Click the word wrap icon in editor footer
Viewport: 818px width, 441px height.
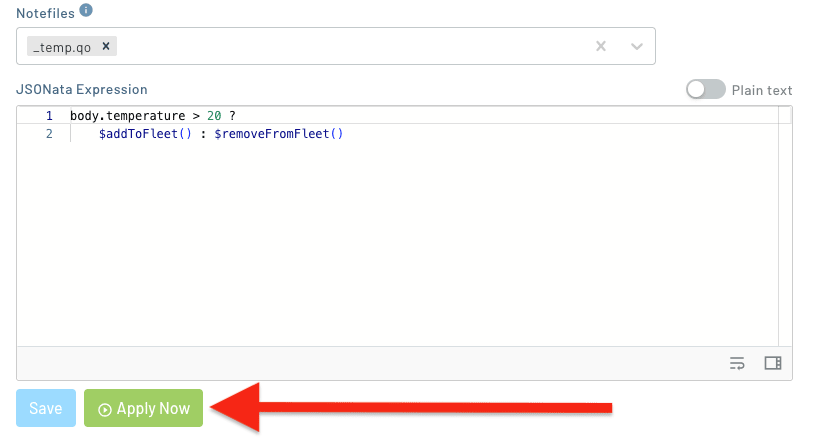(737, 363)
